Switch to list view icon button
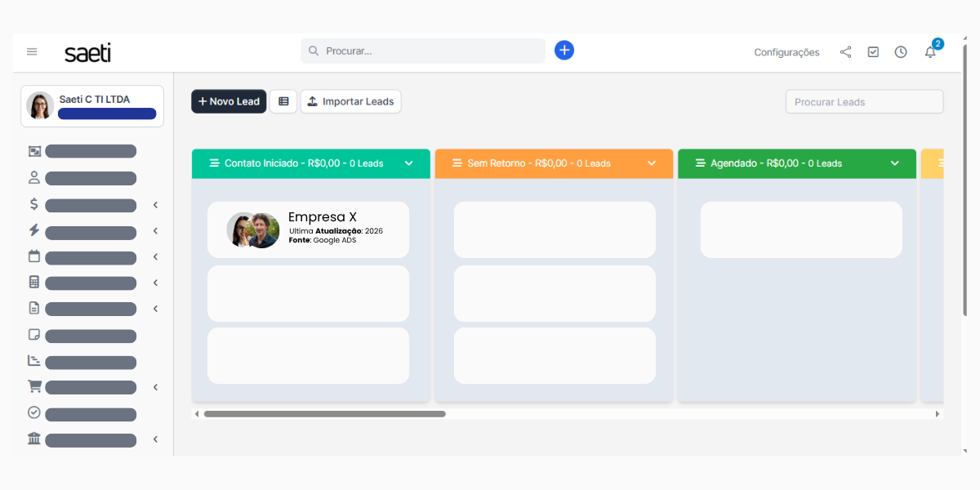 point(283,101)
